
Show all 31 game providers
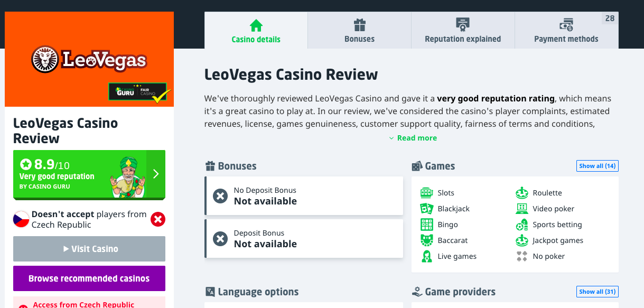click(x=597, y=292)
